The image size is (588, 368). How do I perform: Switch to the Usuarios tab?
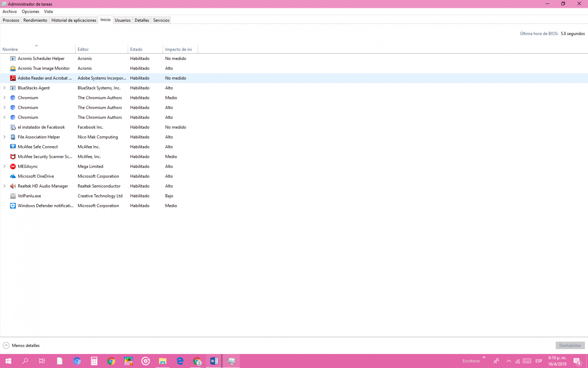(x=123, y=20)
